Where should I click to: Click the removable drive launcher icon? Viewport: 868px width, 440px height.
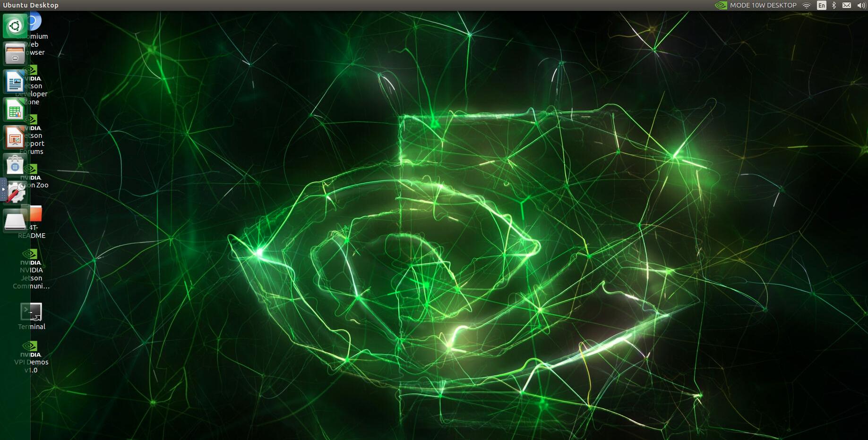click(15, 220)
